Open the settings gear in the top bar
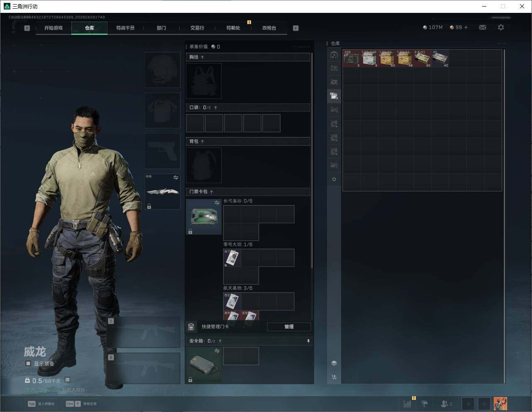The image size is (532, 412). point(501,27)
